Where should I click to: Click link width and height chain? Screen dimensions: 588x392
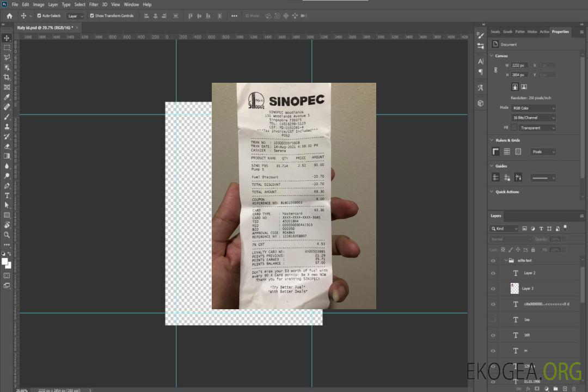(495, 70)
